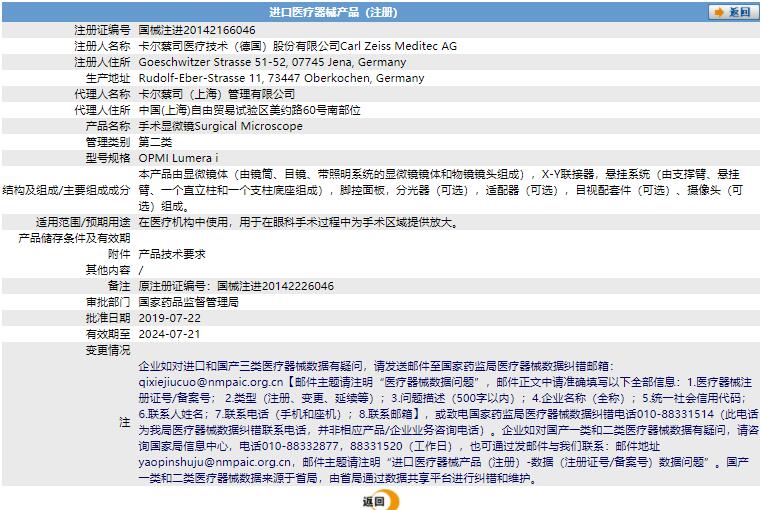Screen dimensions: 762x510
Task: Click agent address 美约路60号南部位
Action: point(314,110)
